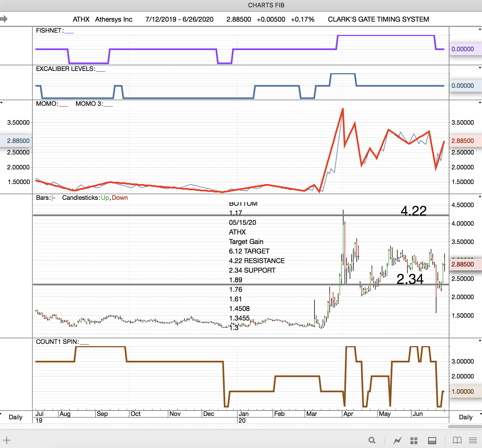Click the Athersys Inc company name
482x448 pixels.
point(114,19)
